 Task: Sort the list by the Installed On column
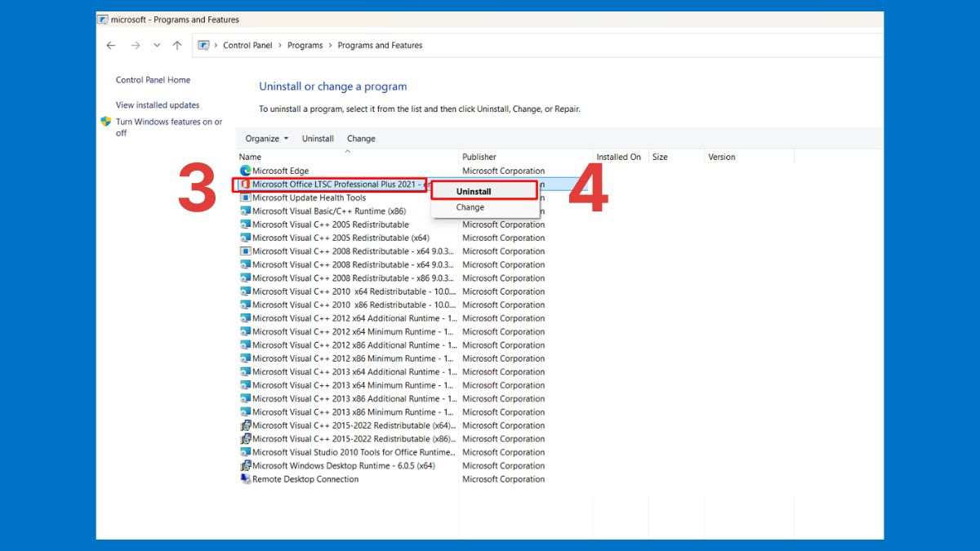click(x=618, y=157)
